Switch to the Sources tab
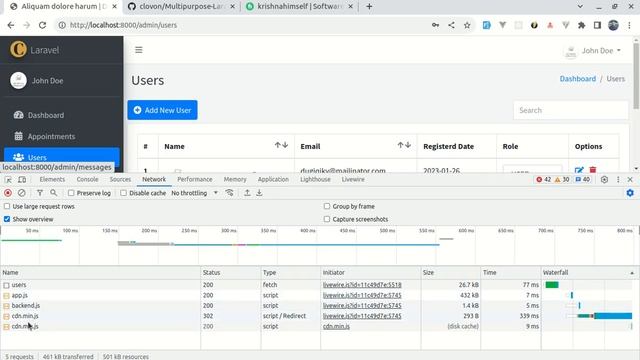 (x=120, y=180)
